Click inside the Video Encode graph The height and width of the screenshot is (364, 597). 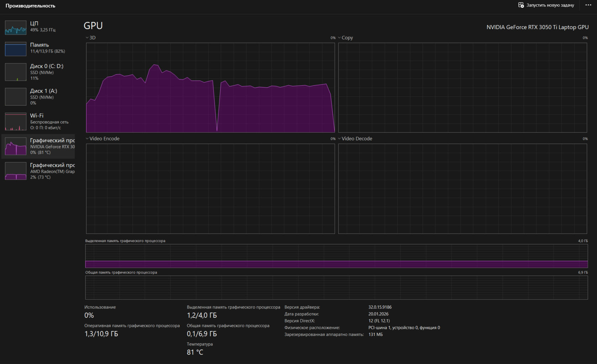point(210,189)
